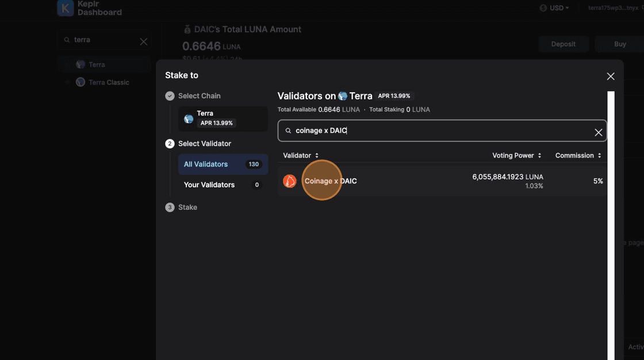Viewport: 644px width, 360px height.
Task: Click the Terra Classic chain icon
Action: click(x=80, y=82)
